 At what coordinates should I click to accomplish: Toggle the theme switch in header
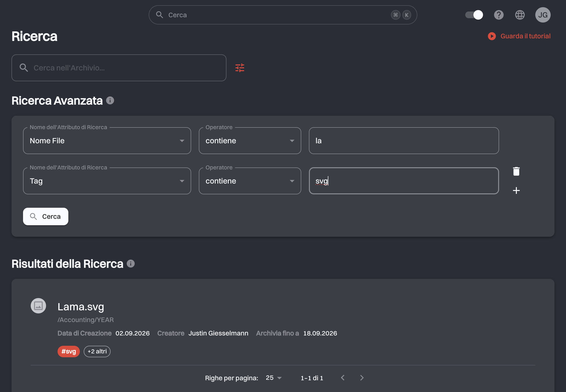click(x=474, y=15)
